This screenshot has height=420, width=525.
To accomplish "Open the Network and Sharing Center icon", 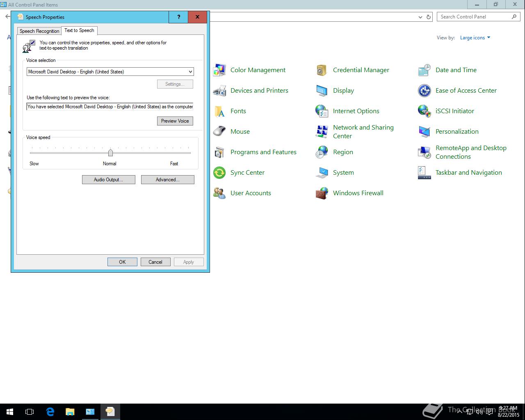I will pos(322,132).
